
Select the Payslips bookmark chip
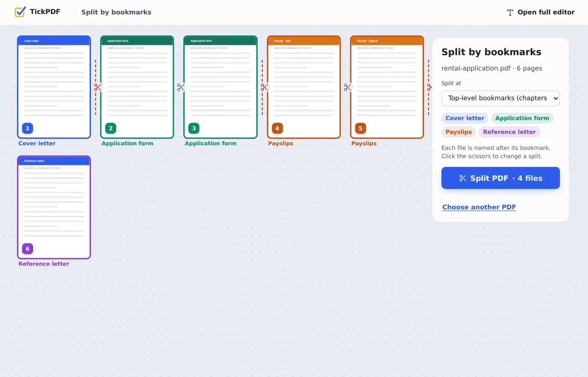click(x=459, y=132)
